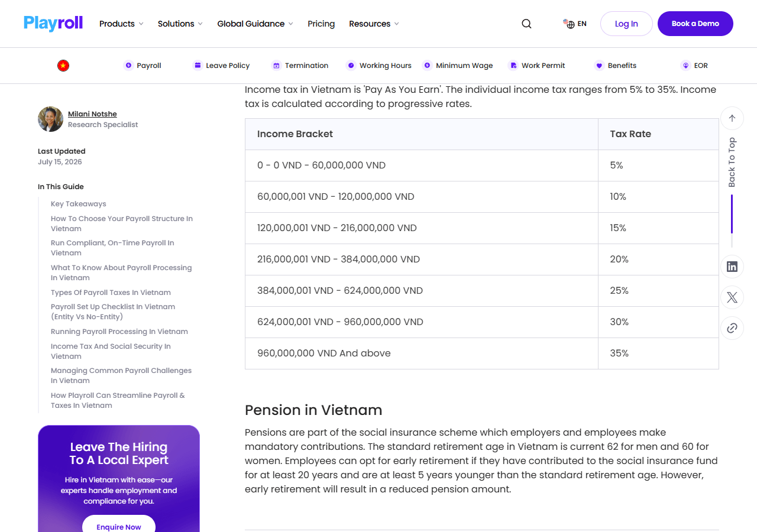
Task: Select the 35% tax rate cell
Action: [x=658, y=353]
